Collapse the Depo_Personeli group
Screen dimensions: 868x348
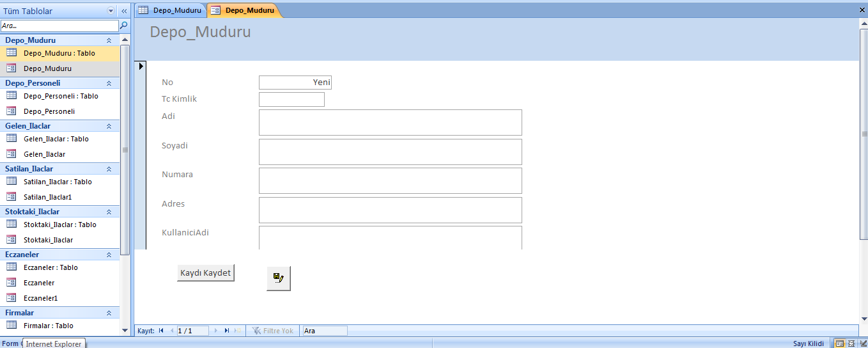tap(109, 83)
